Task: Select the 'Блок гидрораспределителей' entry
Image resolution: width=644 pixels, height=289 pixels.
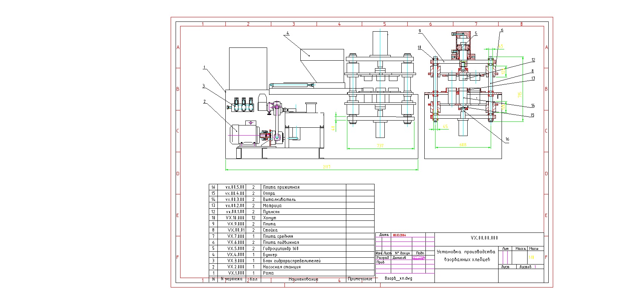Action: point(292,261)
